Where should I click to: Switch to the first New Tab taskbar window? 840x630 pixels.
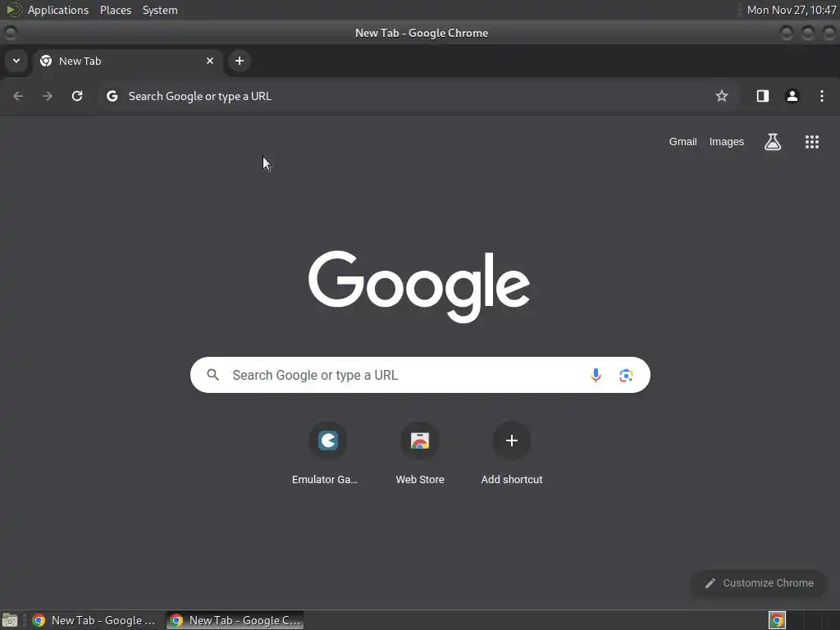(94, 620)
